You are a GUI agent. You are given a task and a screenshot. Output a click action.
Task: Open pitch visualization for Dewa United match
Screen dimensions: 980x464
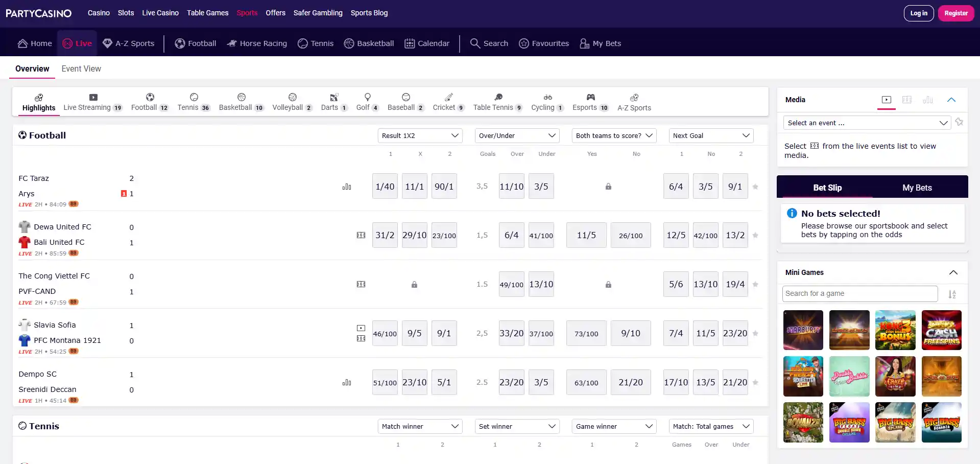pyautogui.click(x=361, y=235)
